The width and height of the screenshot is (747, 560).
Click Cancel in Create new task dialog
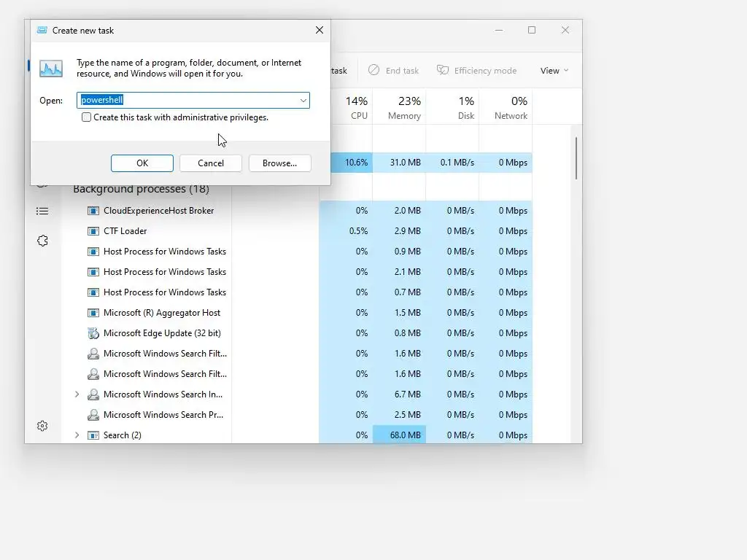(211, 163)
